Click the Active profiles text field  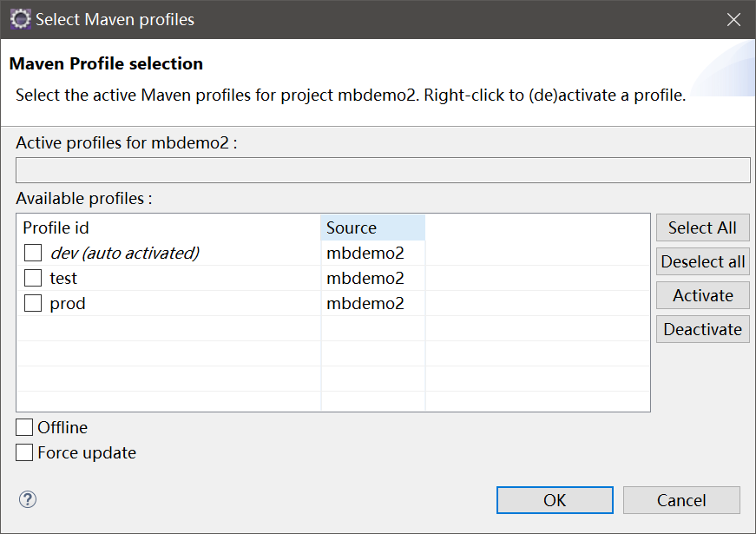pos(383,170)
